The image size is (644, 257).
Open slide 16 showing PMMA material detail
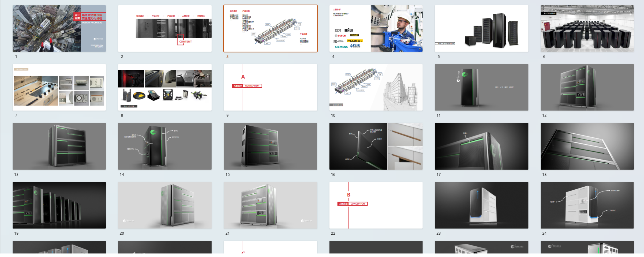pyautogui.click(x=376, y=146)
